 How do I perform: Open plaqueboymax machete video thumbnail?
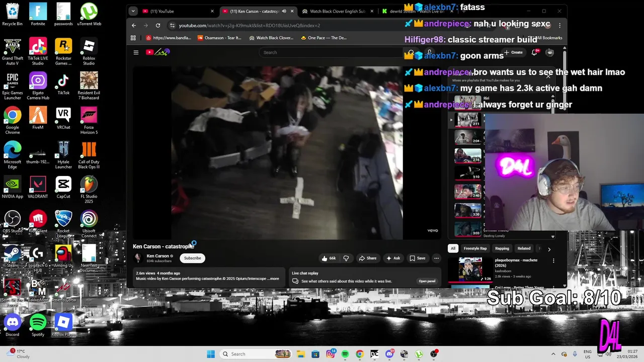(x=470, y=269)
